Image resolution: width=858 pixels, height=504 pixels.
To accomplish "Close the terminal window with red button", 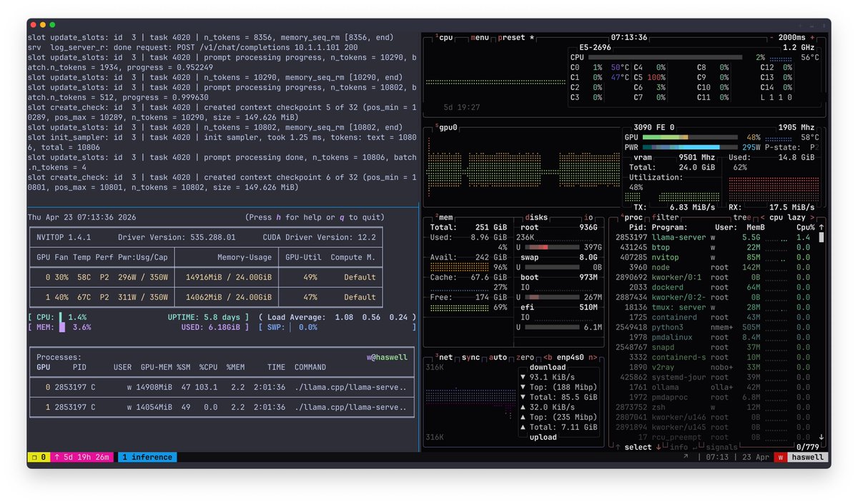I will (33, 25).
